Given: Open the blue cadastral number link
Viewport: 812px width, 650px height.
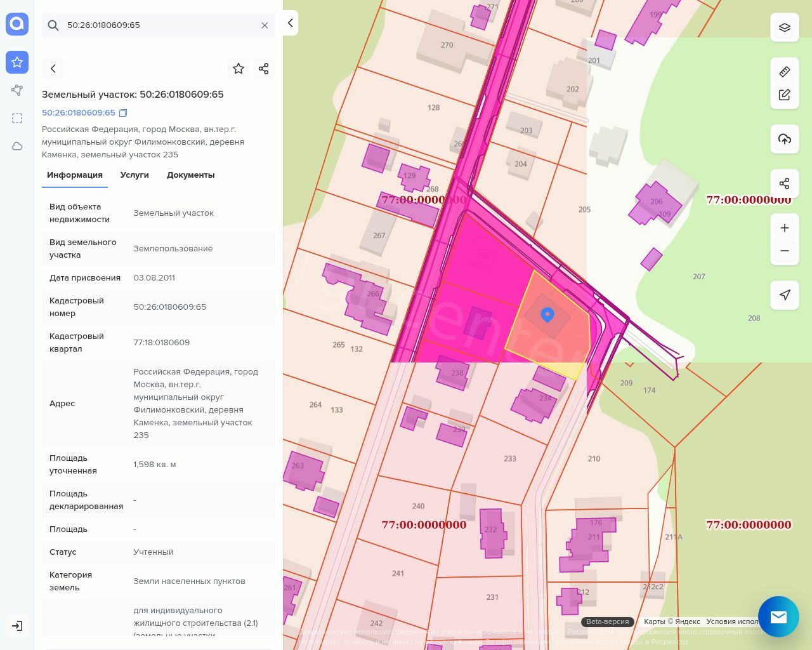Looking at the screenshot, I should [x=79, y=113].
